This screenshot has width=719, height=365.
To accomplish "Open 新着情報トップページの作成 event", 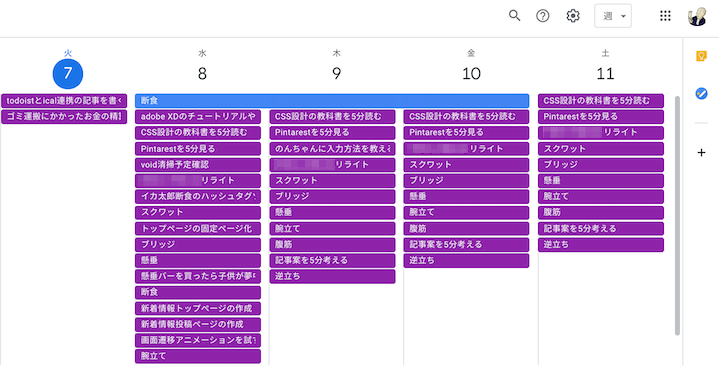I will pyautogui.click(x=198, y=308).
